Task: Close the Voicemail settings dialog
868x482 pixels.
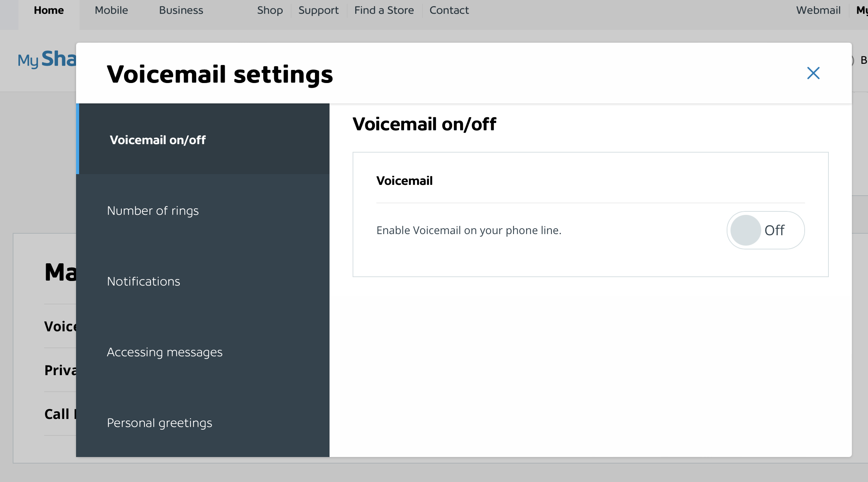Action: 813,72
